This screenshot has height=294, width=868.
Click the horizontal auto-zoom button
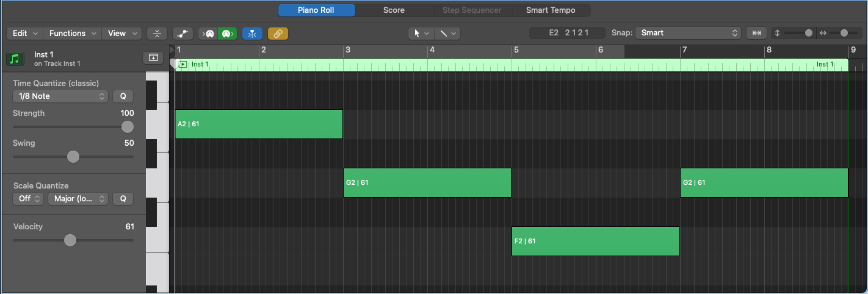click(x=757, y=33)
